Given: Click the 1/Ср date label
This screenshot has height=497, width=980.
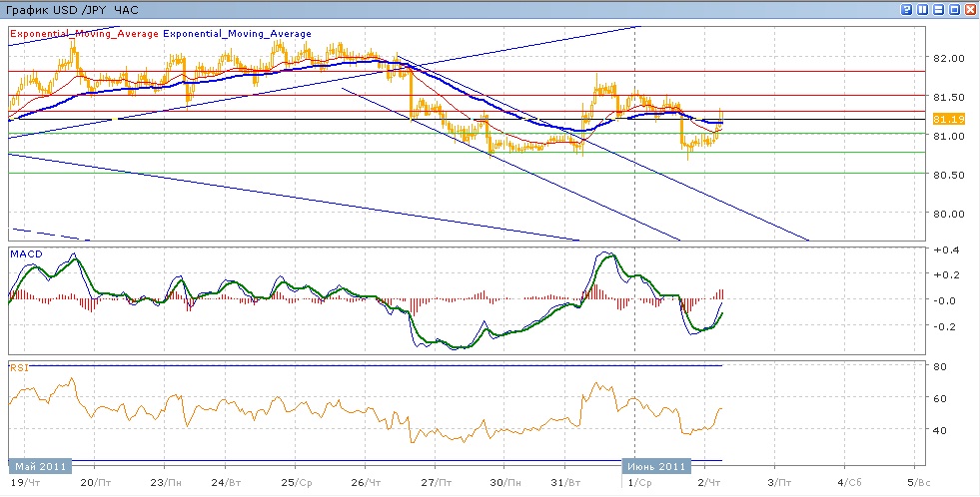Looking at the screenshot, I should tap(640, 483).
